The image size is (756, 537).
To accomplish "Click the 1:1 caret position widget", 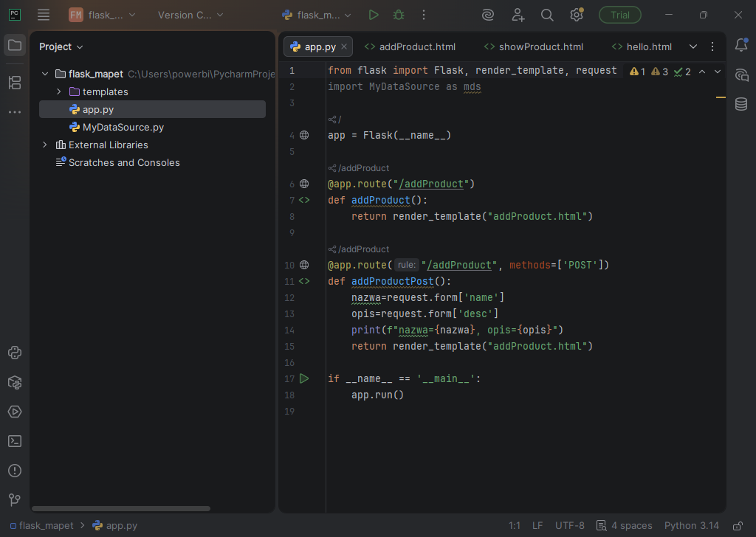I will coord(515,525).
